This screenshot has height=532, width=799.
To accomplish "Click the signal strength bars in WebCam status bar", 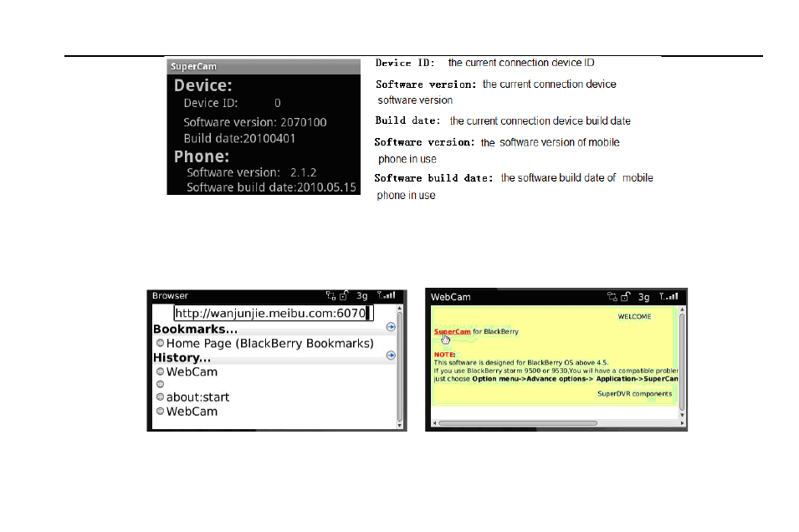I will (668, 296).
